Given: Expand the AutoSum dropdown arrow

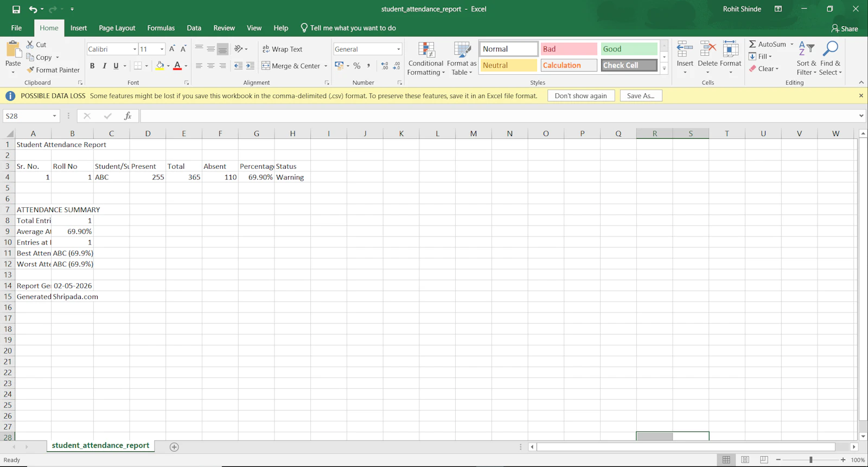Looking at the screenshot, I should 792,44.
